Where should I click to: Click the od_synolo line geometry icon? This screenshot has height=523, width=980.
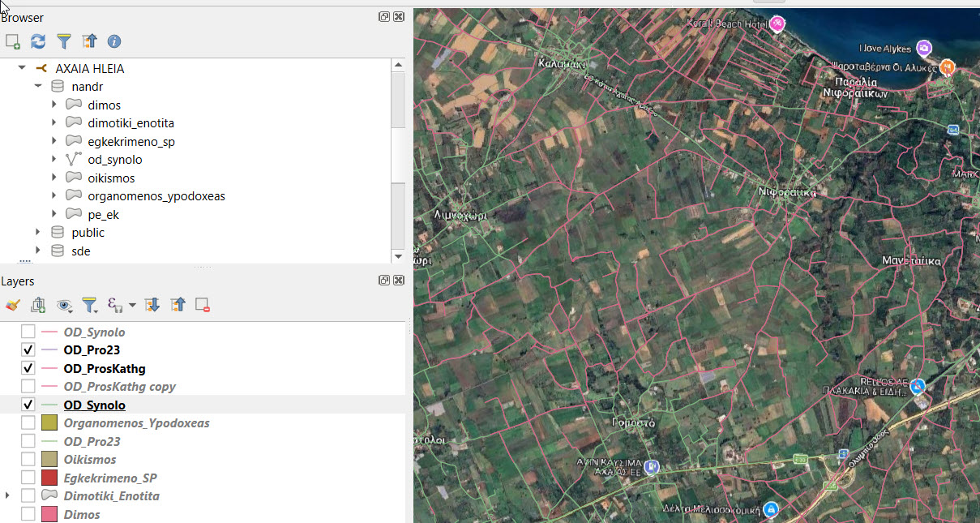coord(74,160)
